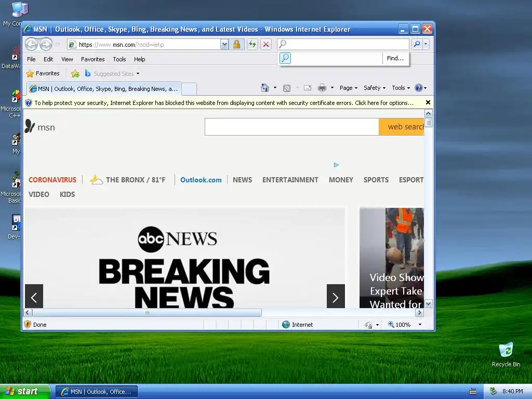Click the Read Mail icon
532x399 pixels.
[x=308, y=88]
